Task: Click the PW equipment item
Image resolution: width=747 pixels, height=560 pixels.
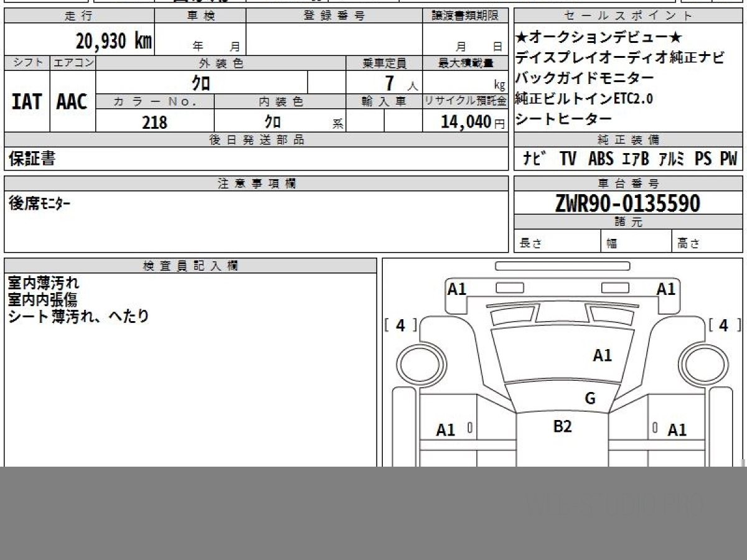Action: [728, 159]
